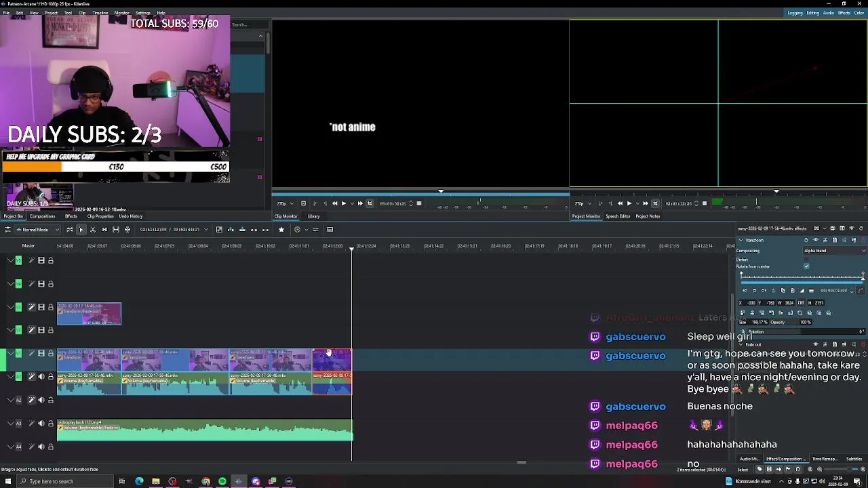Open the Clip Properties tab
Screen dimensions: 868x488
click(x=100, y=216)
